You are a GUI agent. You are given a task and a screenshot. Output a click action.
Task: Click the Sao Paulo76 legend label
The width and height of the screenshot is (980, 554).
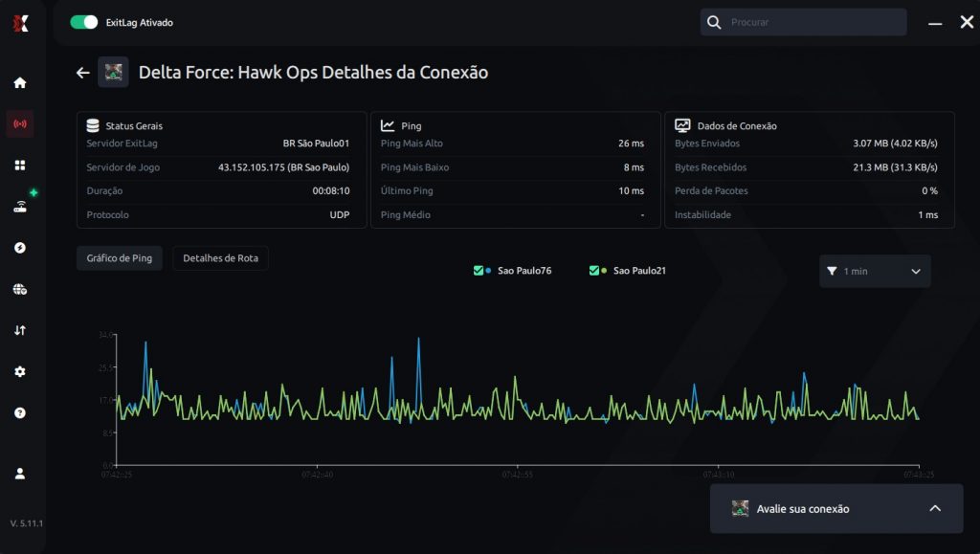[x=524, y=271]
